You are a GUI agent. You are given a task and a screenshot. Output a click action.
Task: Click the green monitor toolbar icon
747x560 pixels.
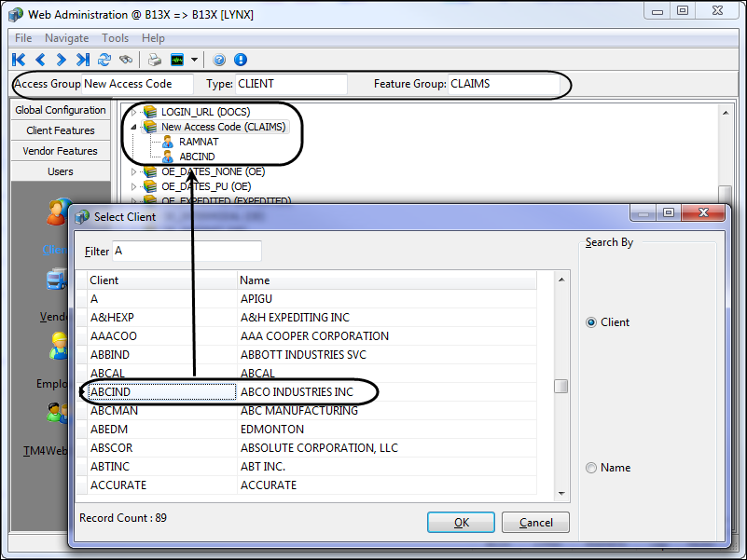click(177, 60)
